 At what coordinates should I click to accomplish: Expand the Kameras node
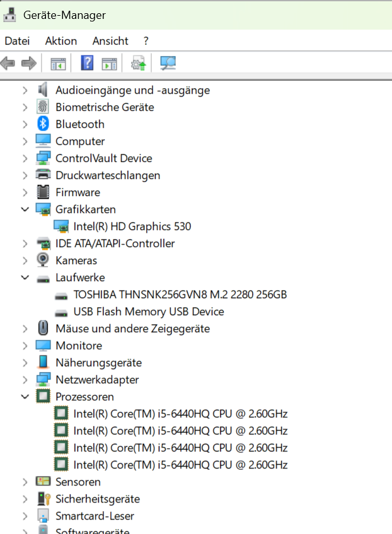pos(25,260)
